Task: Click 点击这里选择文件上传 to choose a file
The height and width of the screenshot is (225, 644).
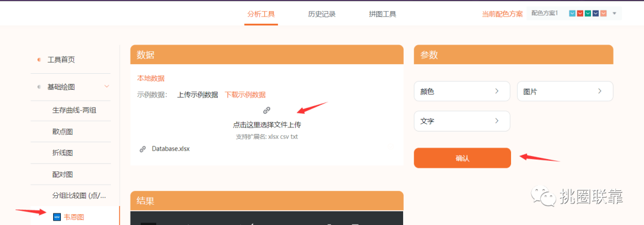Action: (x=267, y=124)
